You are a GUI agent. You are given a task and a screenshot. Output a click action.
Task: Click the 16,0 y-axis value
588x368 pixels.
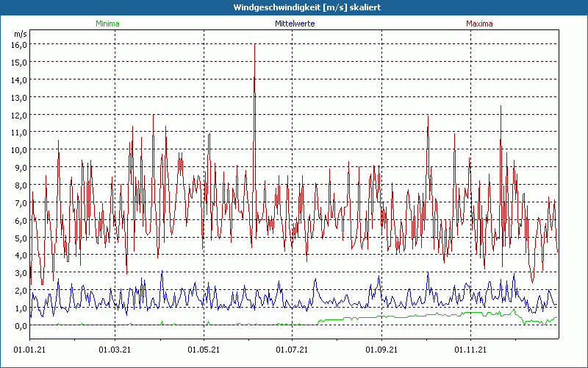(21, 45)
